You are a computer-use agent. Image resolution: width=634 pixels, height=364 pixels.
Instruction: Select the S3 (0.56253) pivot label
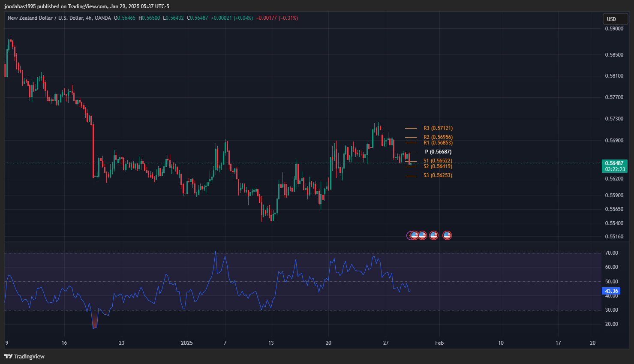coord(438,175)
